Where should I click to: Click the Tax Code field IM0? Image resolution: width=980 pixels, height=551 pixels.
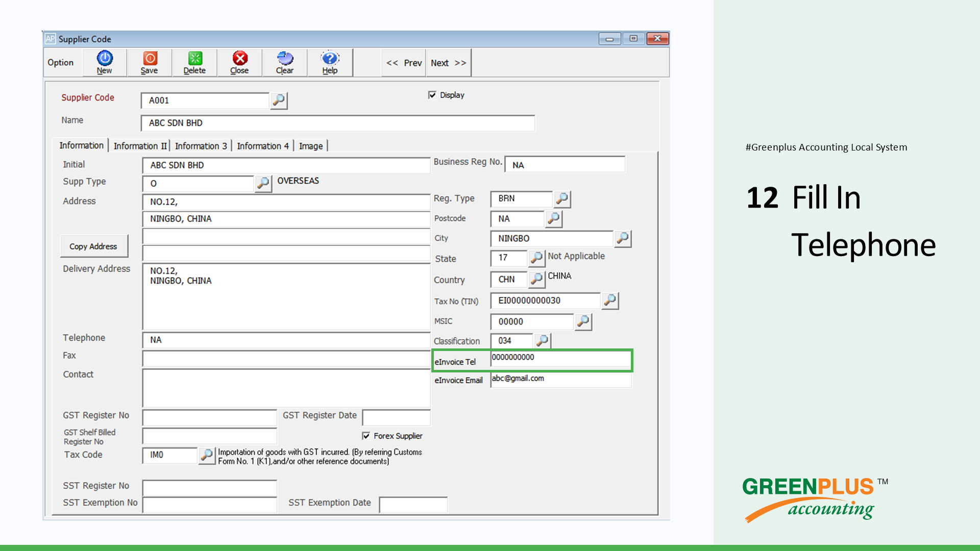(x=170, y=455)
